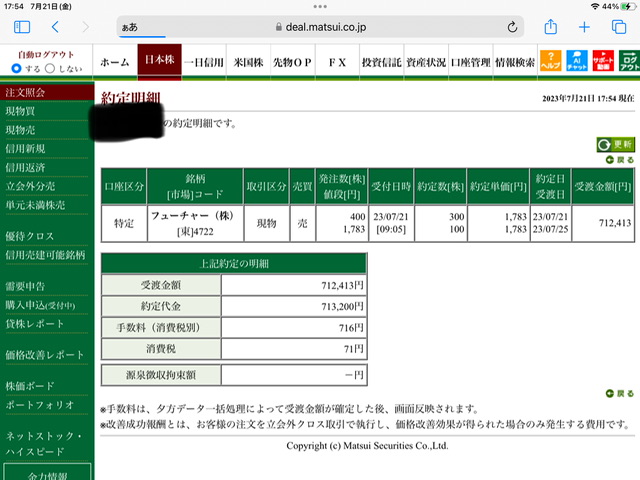The width and height of the screenshot is (640, 480).
Task: Open the 資産状況 tab
Action: pyautogui.click(x=426, y=62)
